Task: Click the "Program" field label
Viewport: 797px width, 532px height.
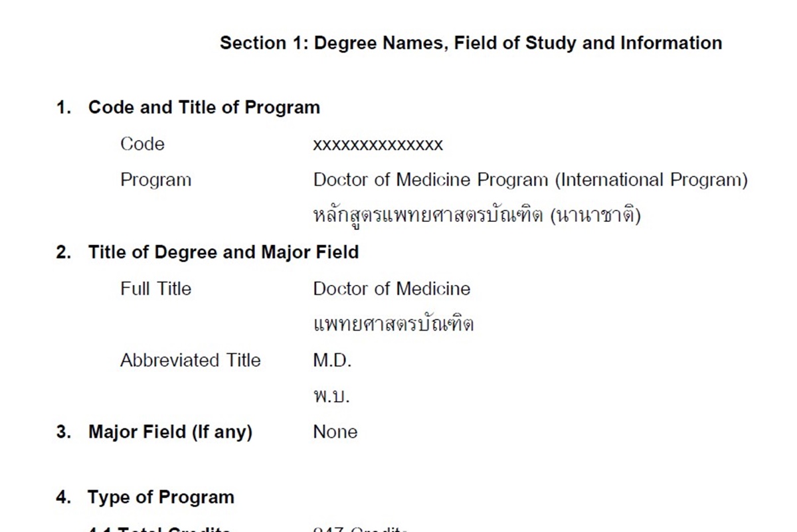Action: 155,180
